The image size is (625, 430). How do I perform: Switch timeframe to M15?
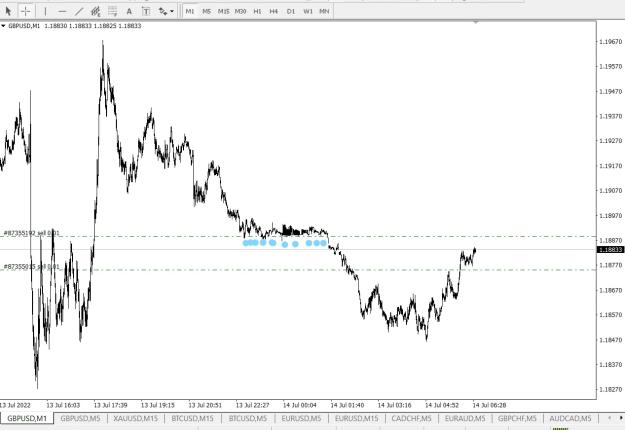click(x=223, y=11)
